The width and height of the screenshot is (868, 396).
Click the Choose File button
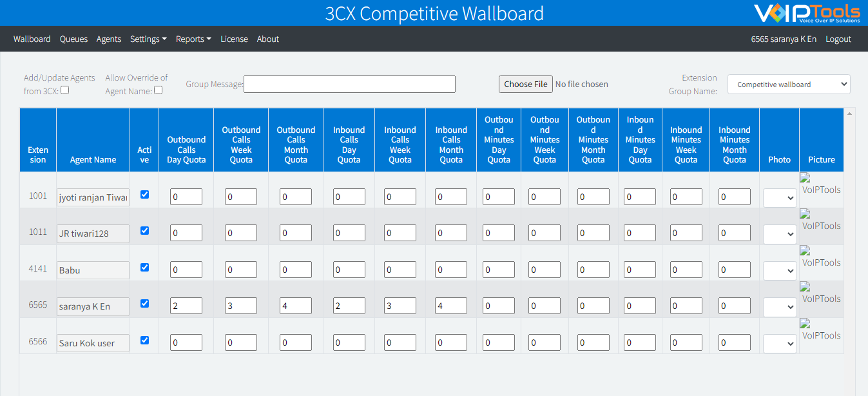(526, 84)
